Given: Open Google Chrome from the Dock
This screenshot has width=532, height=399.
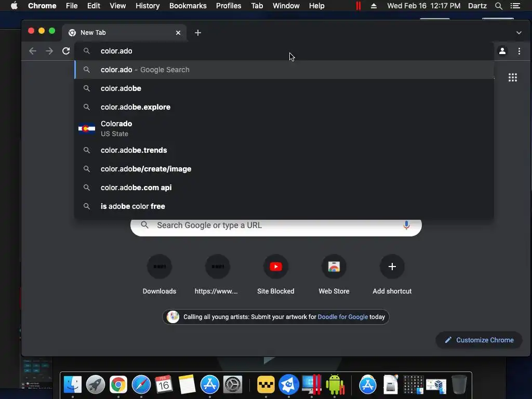Looking at the screenshot, I should pos(118,385).
